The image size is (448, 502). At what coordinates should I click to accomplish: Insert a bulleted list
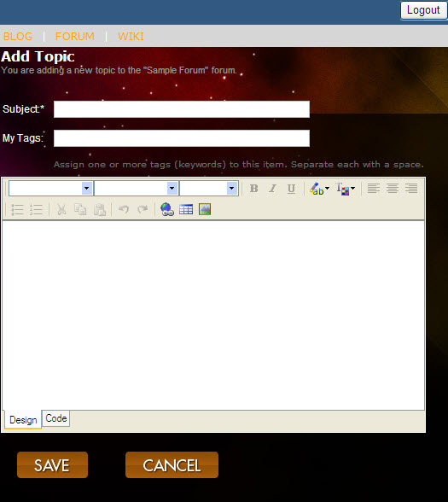(18, 210)
